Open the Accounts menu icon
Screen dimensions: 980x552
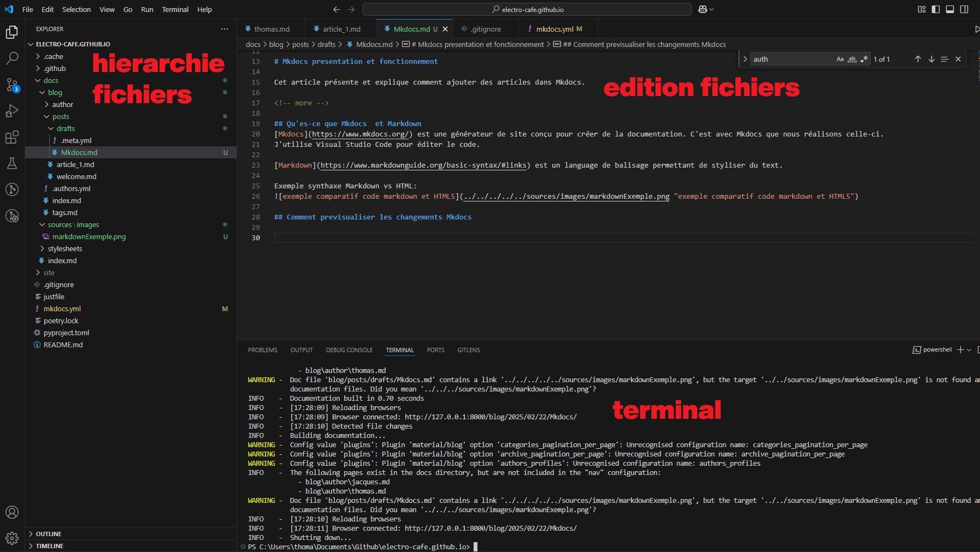tap(12, 512)
